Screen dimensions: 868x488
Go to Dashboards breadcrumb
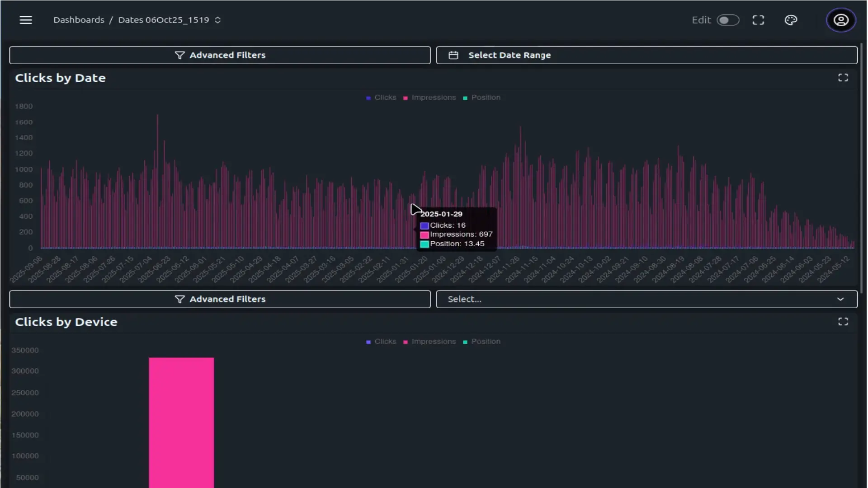(x=79, y=20)
